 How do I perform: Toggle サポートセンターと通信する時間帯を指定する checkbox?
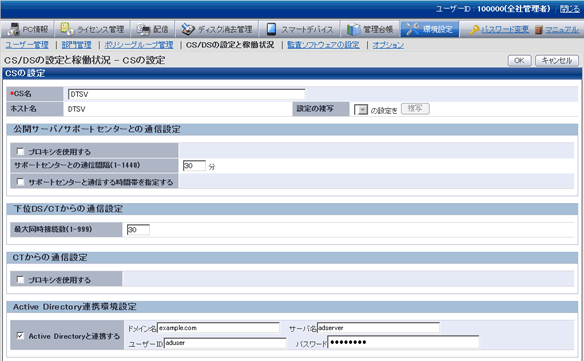point(20,182)
